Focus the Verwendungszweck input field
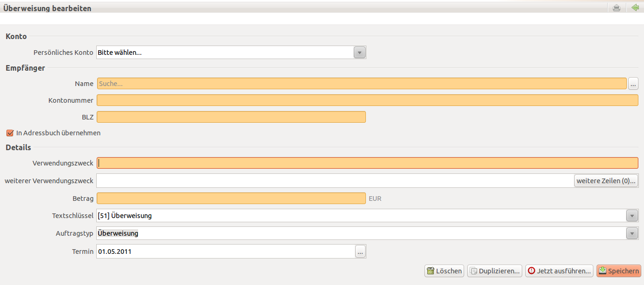644x285 pixels. 367,163
